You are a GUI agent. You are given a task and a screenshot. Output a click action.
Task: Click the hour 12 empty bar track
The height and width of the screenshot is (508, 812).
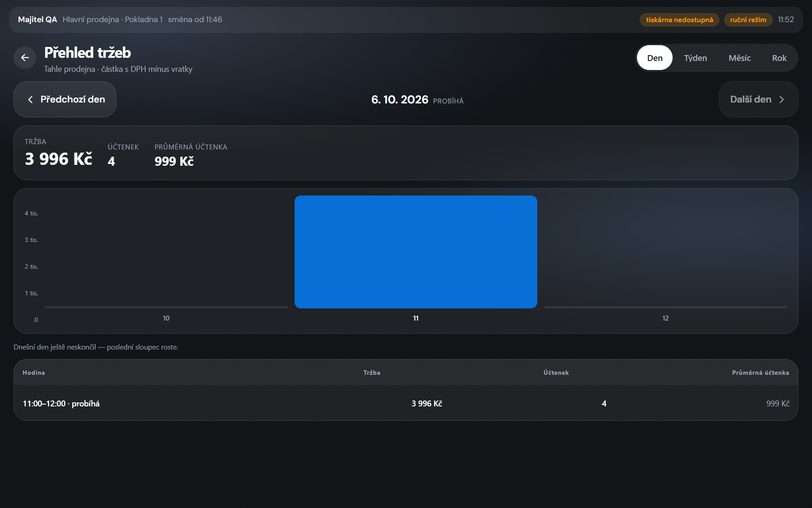(665, 307)
